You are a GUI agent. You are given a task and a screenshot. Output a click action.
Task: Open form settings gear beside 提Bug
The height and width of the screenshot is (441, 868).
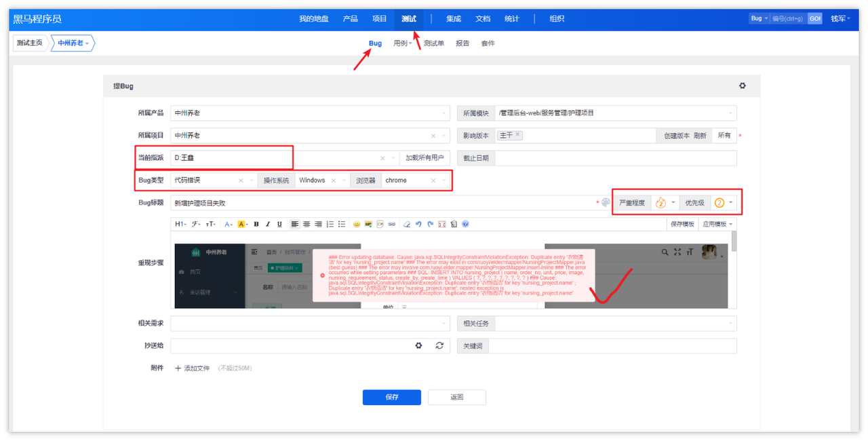(743, 86)
